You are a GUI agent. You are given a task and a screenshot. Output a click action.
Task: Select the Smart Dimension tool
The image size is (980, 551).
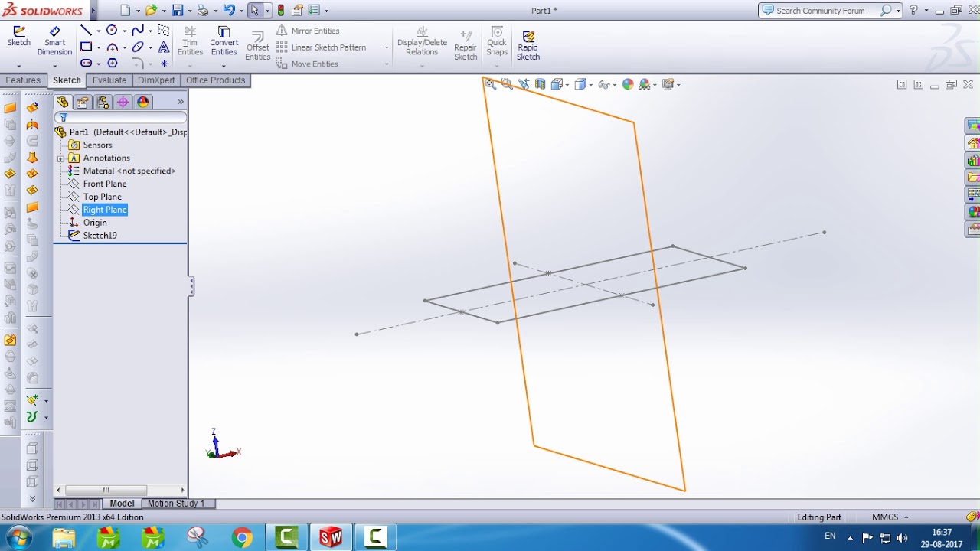[54, 41]
